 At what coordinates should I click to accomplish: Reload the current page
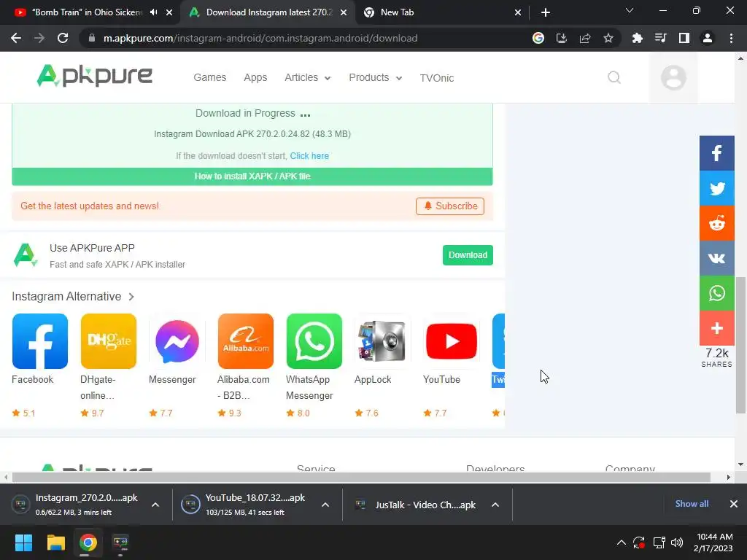pyautogui.click(x=63, y=38)
